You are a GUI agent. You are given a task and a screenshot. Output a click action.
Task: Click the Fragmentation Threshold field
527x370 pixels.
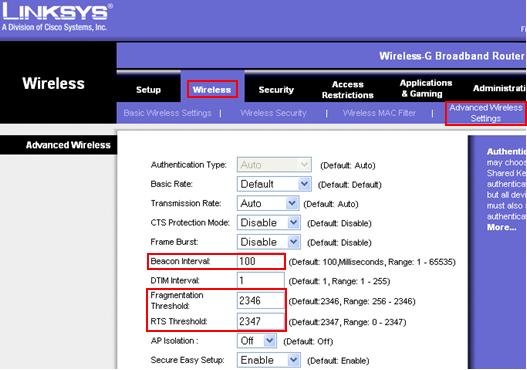(x=261, y=300)
